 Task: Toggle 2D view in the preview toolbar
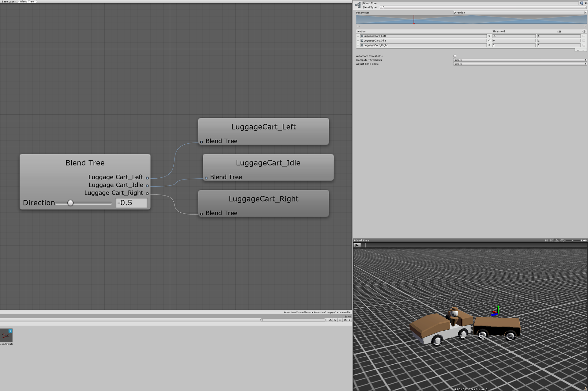coord(551,241)
